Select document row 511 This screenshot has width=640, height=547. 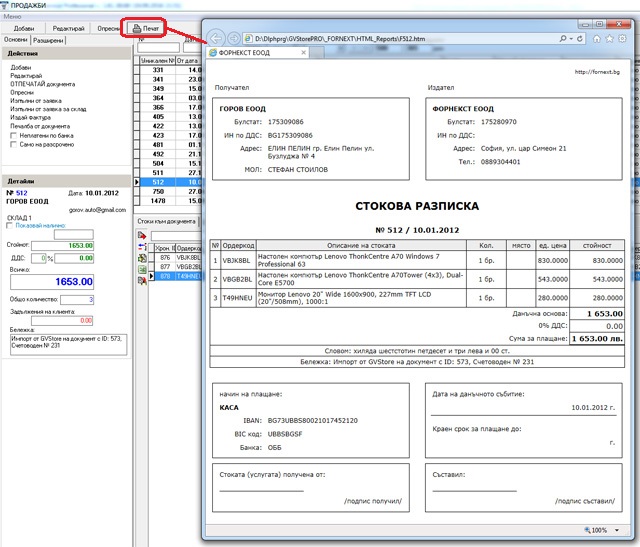click(x=170, y=173)
